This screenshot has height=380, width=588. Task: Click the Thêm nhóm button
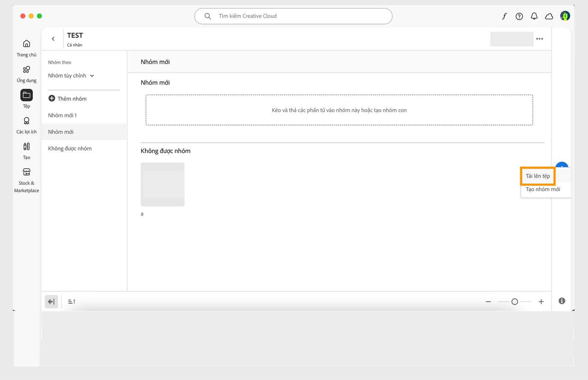(x=68, y=99)
